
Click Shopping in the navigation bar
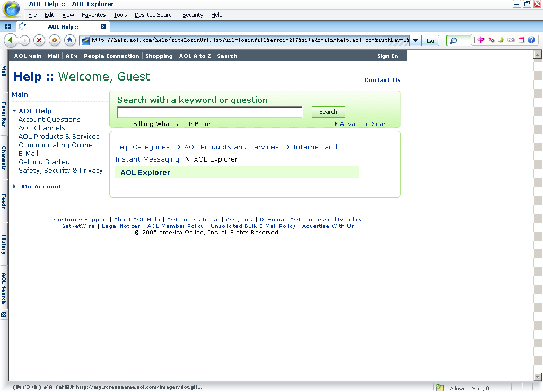click(159, 56)
